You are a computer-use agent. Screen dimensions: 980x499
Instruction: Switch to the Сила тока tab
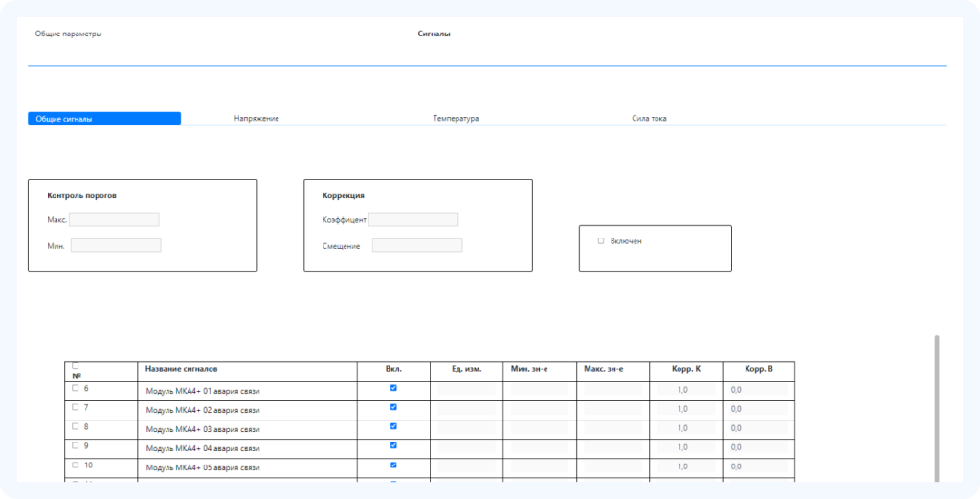coord(649,118)
